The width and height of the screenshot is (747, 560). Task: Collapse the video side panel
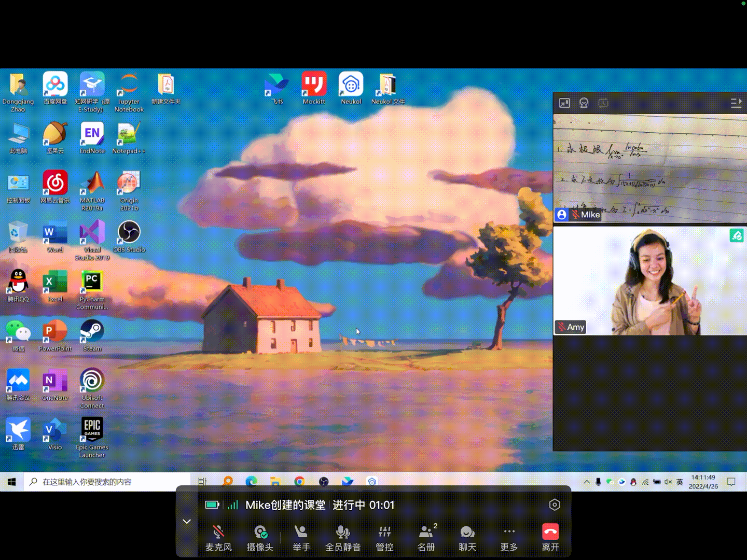[x=736, y=103]
